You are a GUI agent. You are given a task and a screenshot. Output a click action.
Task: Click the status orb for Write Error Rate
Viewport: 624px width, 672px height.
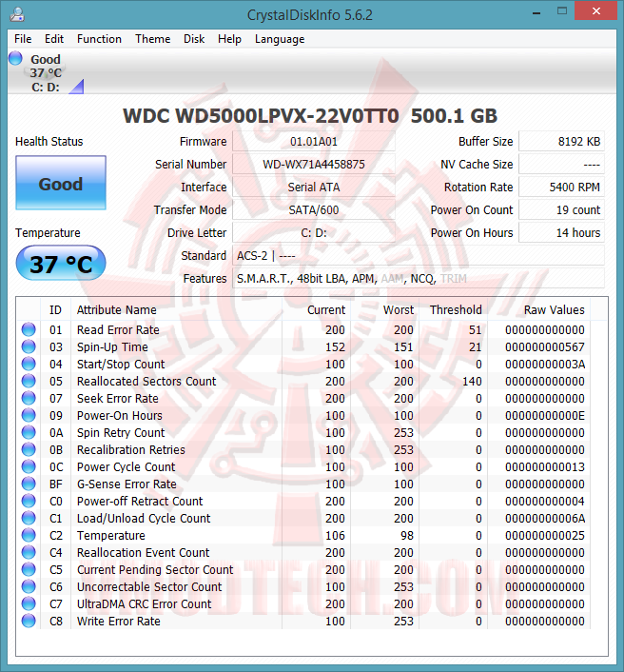click(x=29, y=621)
